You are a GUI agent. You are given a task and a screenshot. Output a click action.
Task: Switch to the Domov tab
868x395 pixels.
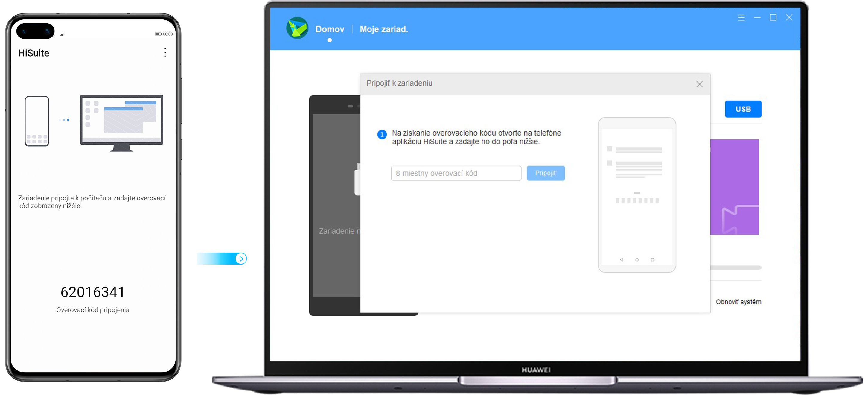tap(330, 29)
